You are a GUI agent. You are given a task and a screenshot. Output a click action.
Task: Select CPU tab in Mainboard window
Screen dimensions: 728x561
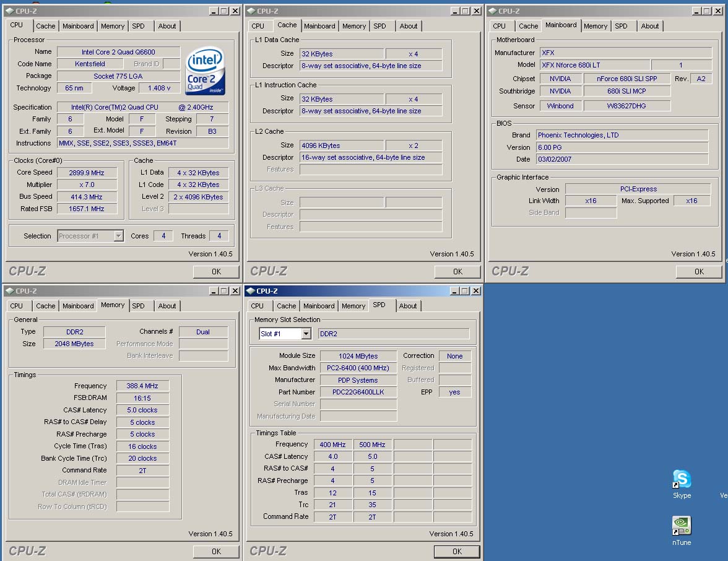coord(499,26)
